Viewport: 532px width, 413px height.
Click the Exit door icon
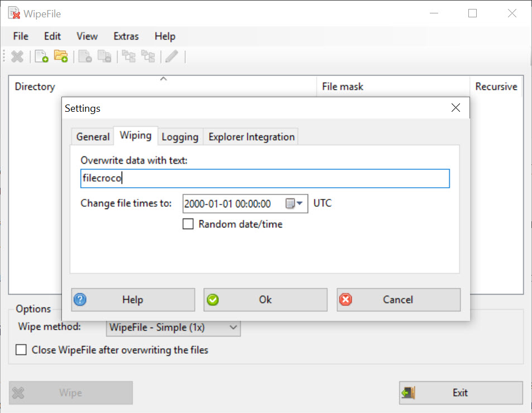coord(409,393)
